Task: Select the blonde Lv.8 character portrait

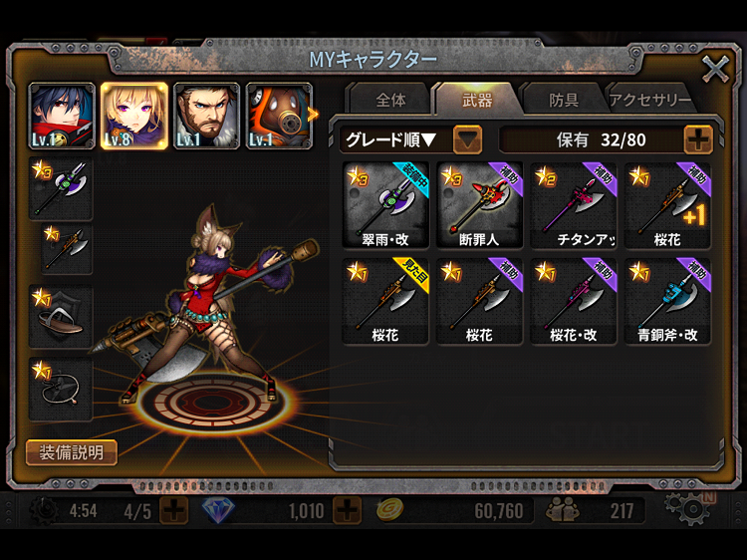Action: coord(134,116)
